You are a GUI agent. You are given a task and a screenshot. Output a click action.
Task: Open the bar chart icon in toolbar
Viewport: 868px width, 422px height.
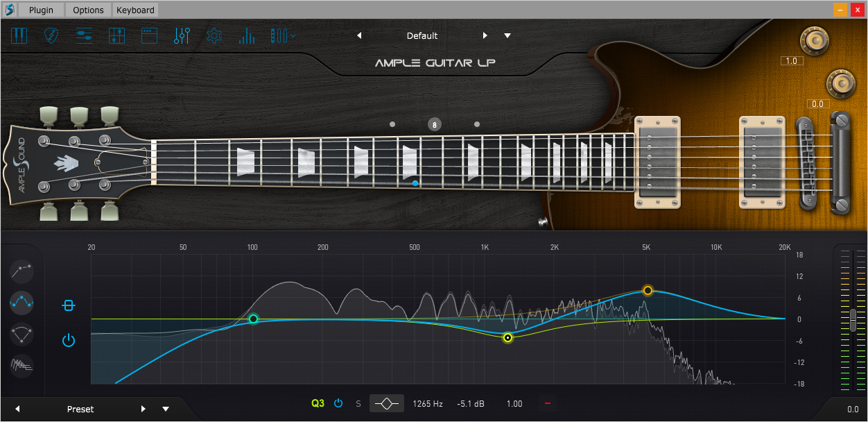point(247,36)
